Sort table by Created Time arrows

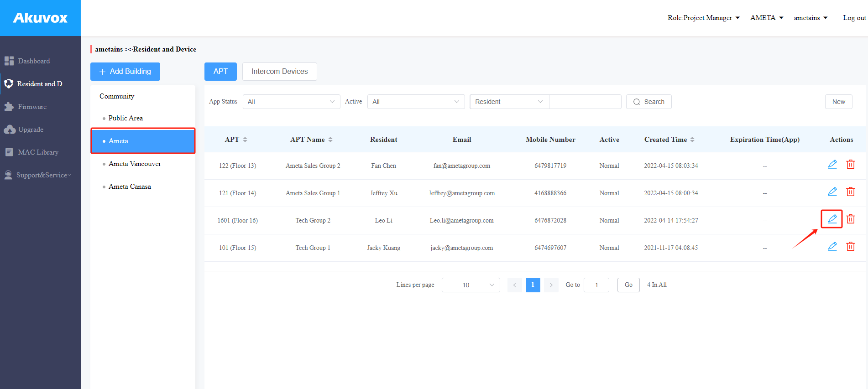[x=692, y=140]
